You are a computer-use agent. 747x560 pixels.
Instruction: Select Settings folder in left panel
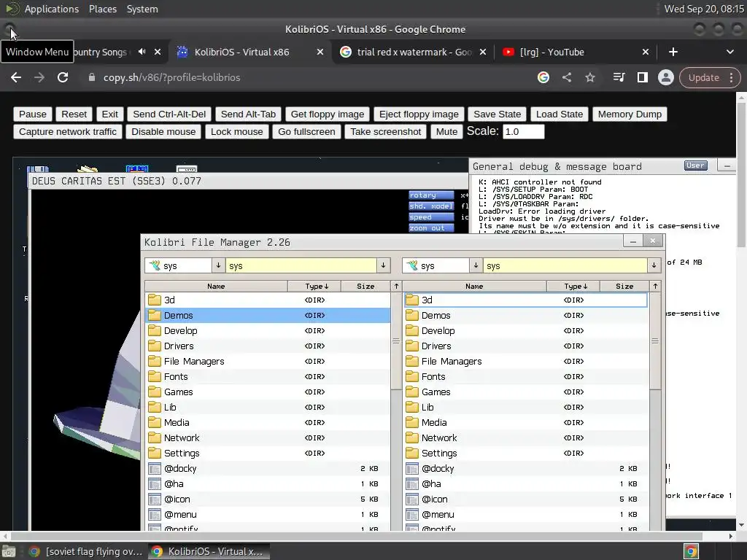(267, 454)
